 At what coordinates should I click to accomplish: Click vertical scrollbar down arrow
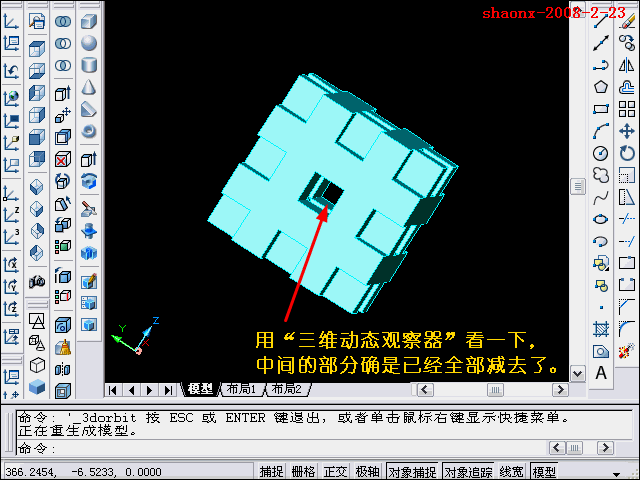[578, 373]
